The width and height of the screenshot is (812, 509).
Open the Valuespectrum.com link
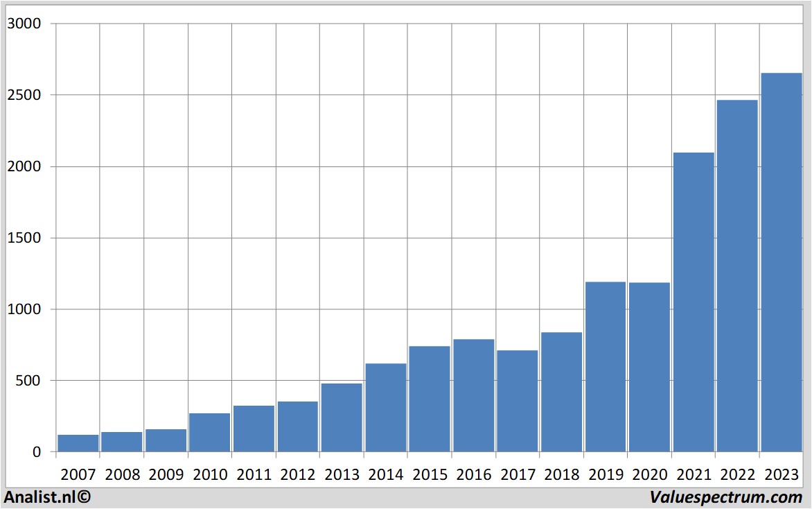725,497
